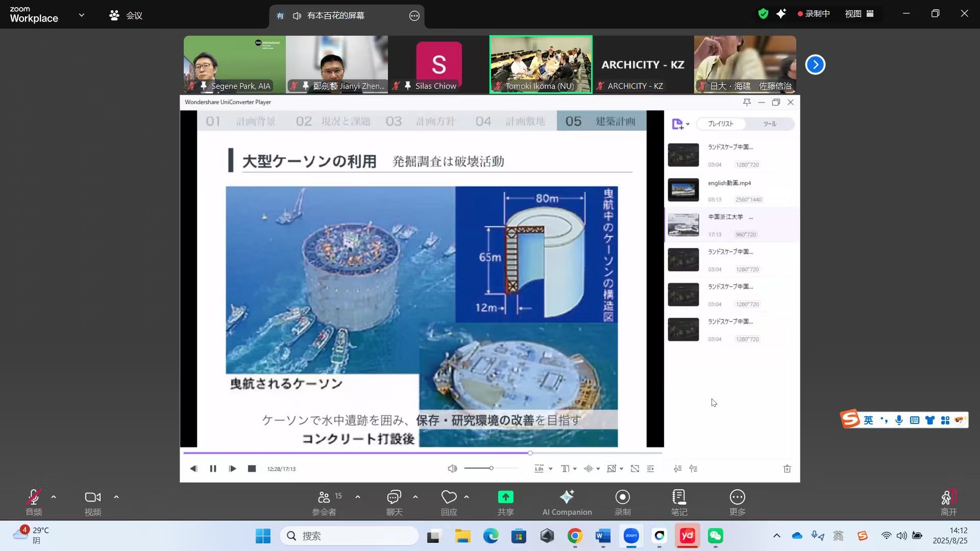This screenshot has width=980, height=551.
Task: Open audio settings via microphone chevron
Action: tap(53, 497)
